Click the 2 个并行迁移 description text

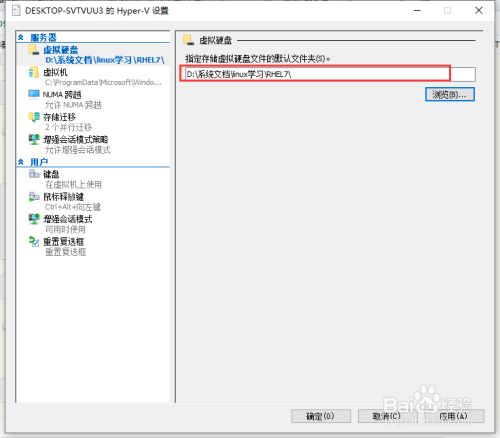(68, 127)
